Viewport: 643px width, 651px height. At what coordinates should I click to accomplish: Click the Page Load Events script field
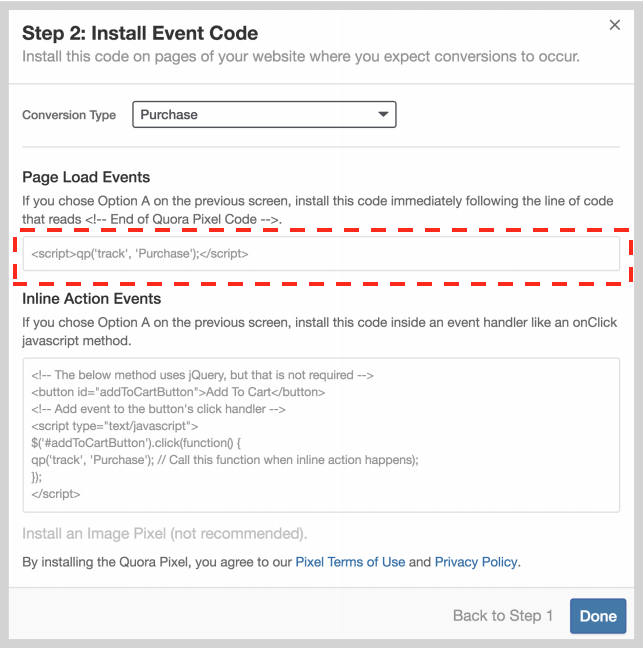320,254
